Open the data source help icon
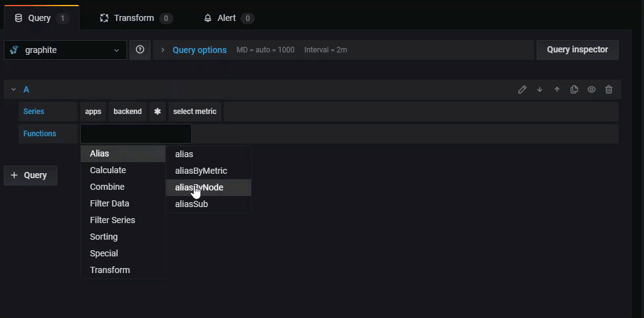The image size is (644, 318). coord(140,50)
